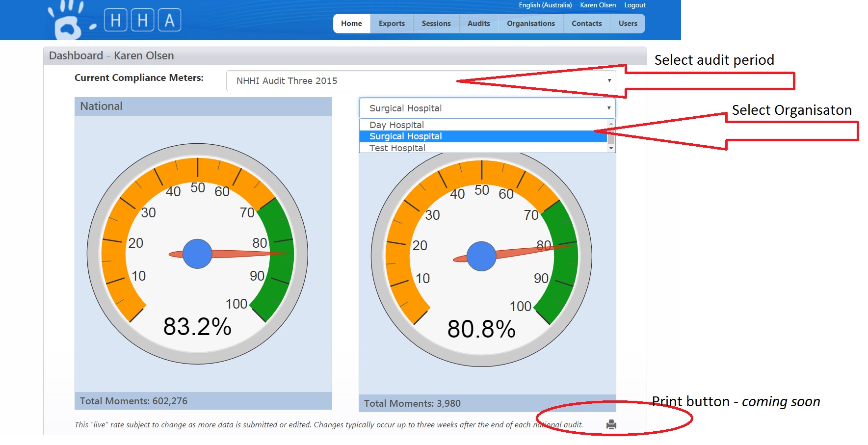Viewport: 868px width, 445px height.
Task: Expand the NHHI Audit Three 2015 dropdown
Action: point(421,81)
